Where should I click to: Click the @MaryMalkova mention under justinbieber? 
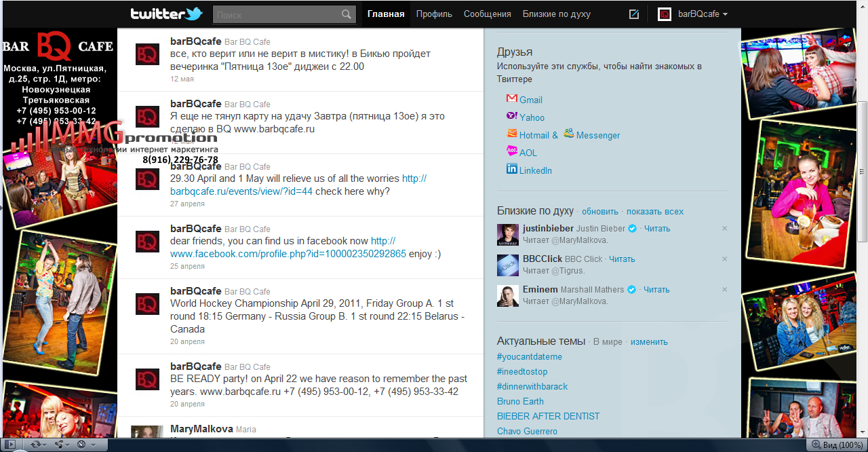point(578,240)
